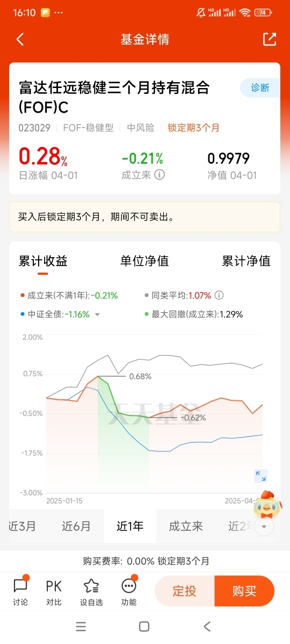Tap the back arrow icon
The width and height of the screenshot is (290, 644).
(20, 39)
